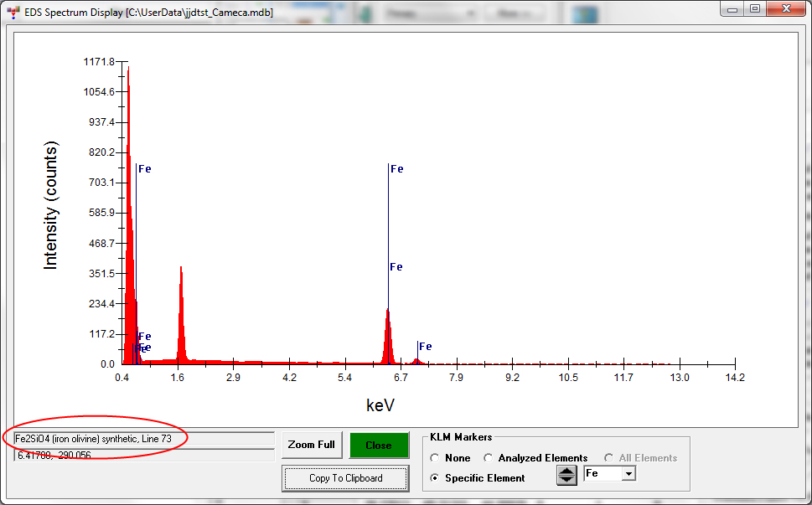
Task: Maximize the EDS Spectrum Display window
Action: pos(754,8)
